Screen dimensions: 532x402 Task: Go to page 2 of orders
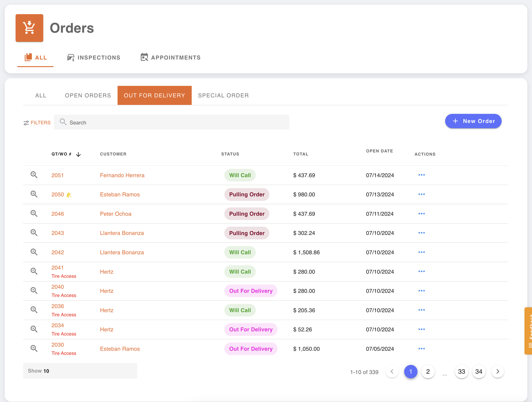pyautogui.click(x=428, y=372)
